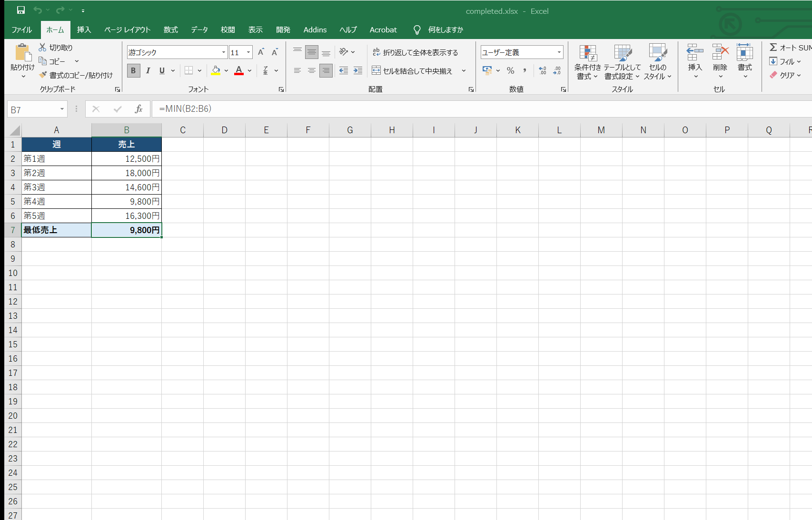
Task: Toggle Underline formatting button
Action: [x=162, y=70]
